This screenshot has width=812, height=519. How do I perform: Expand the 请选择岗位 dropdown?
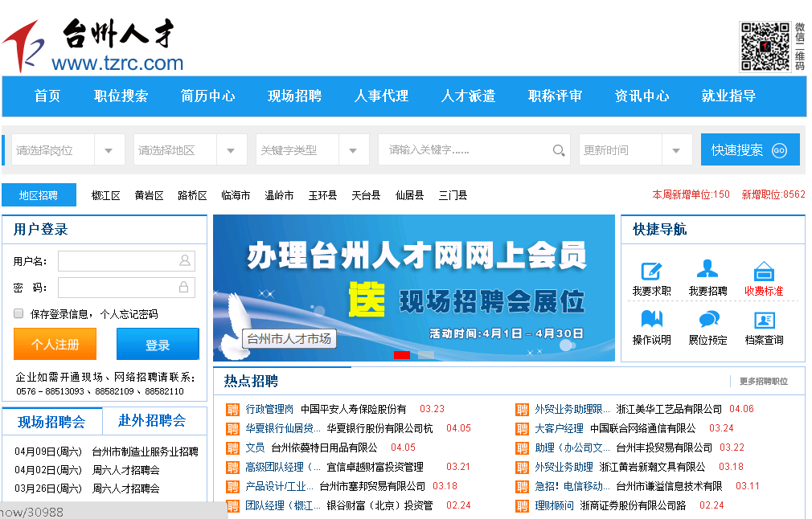tap(109, 150)
